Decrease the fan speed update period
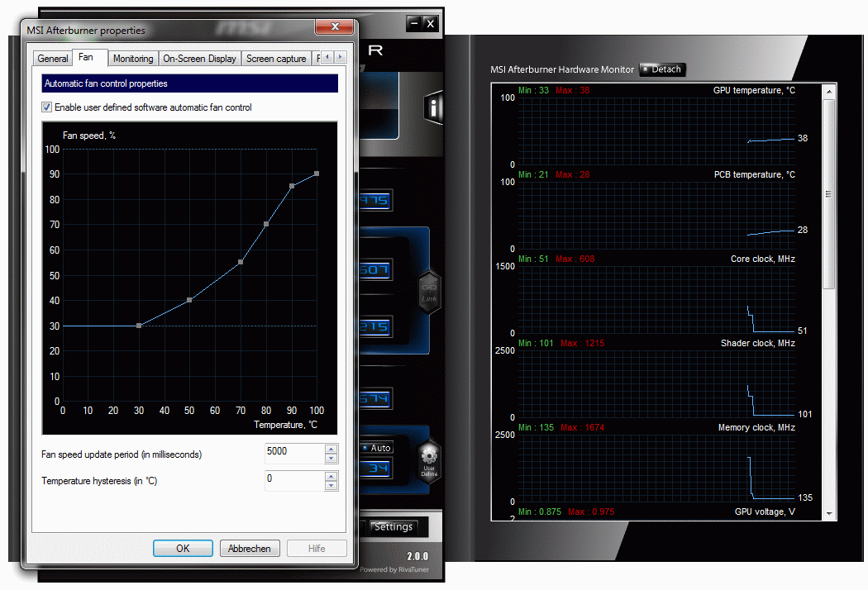The image size is (868, 590). [331, 459]
